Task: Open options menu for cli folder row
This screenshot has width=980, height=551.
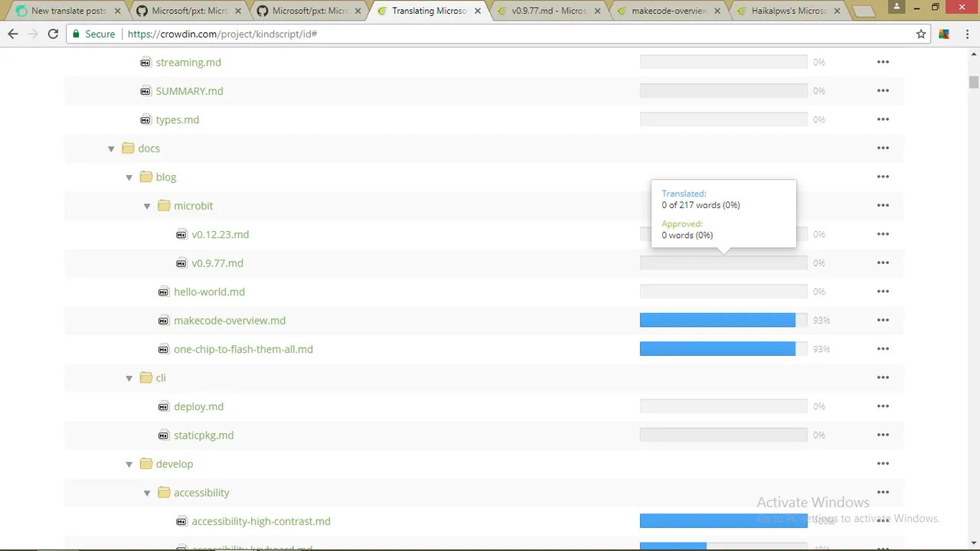Action: coord(883,377)
